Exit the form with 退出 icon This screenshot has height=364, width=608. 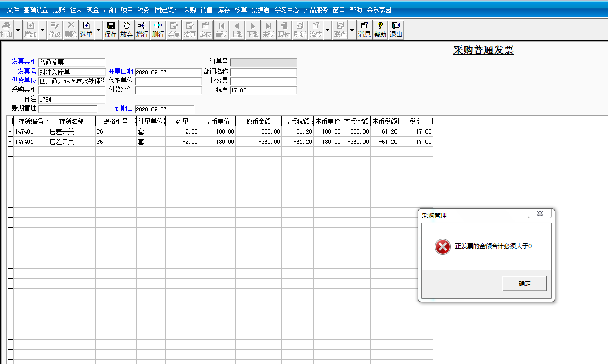[396, 30]
